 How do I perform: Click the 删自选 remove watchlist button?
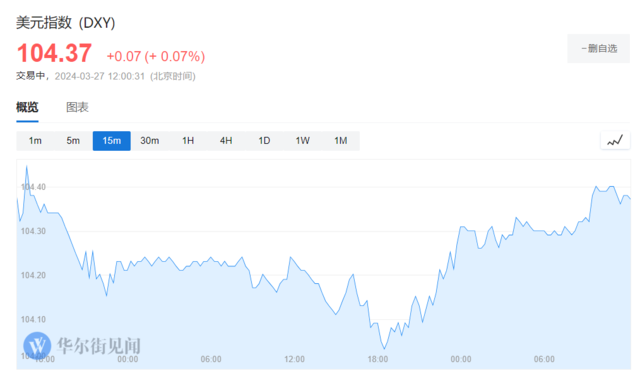[598, 49]
